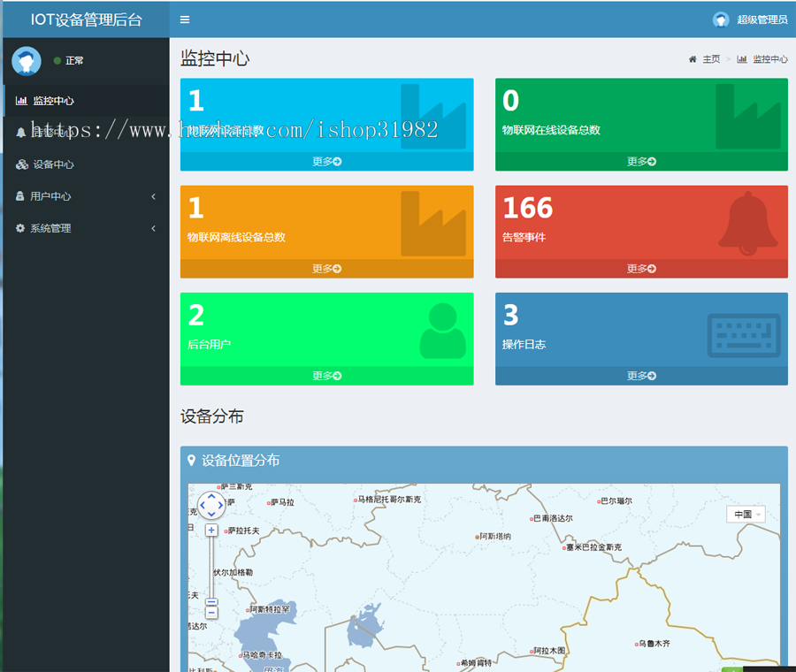Click the map pan direction control

click(x=211, y=505)
